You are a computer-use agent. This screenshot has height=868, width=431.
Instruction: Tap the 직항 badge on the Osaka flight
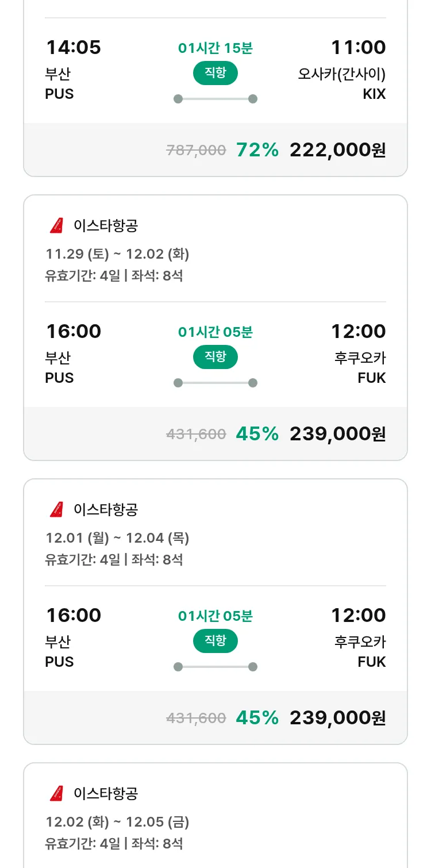[x=215, y=73]
